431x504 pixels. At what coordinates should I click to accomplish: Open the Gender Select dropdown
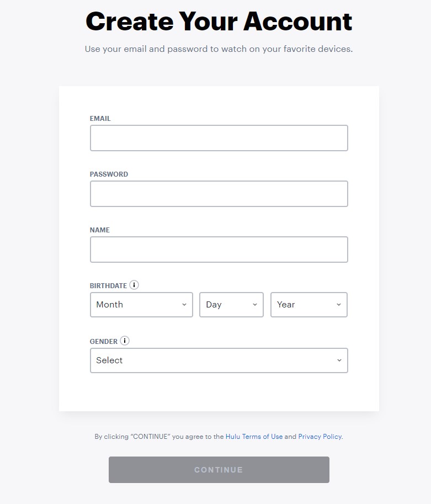click(x=219, y=360)
